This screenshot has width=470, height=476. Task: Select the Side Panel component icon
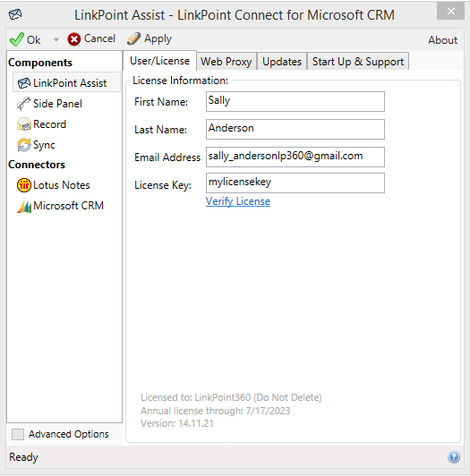click(x=23, y=104)
